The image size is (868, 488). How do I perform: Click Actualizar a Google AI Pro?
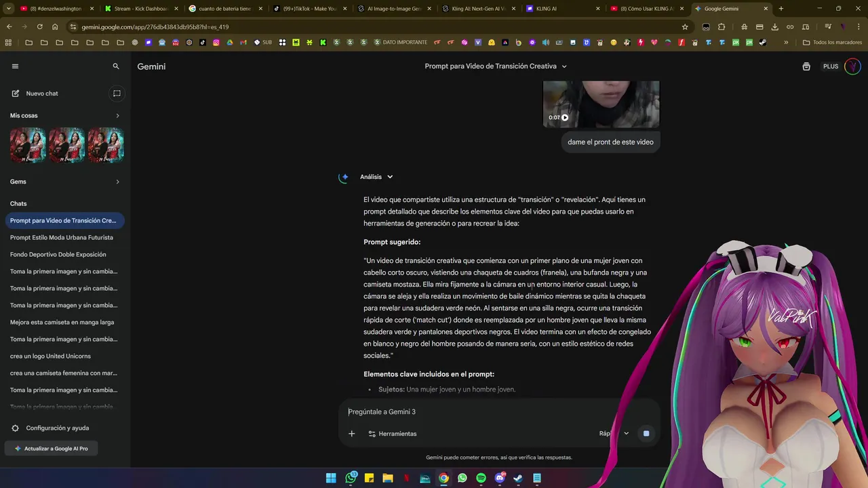(x=52, y=449)
